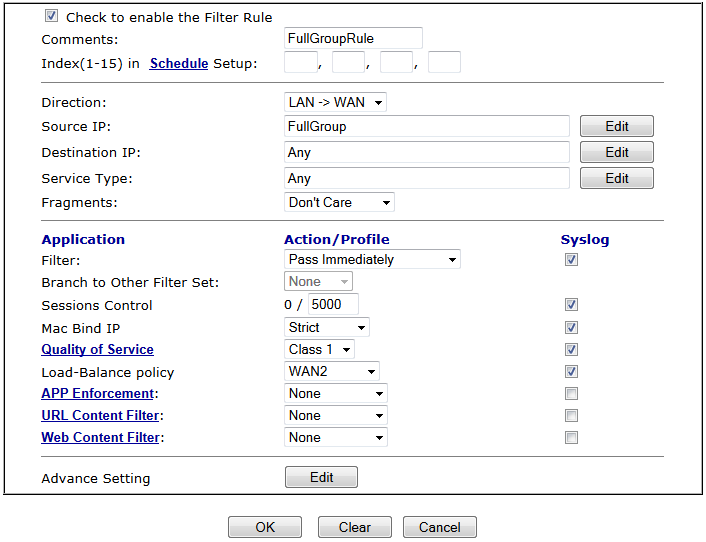Enable Syslog for Web Content Filter
The height and width of the screenshot is (542, 706).
click(571, 437)
